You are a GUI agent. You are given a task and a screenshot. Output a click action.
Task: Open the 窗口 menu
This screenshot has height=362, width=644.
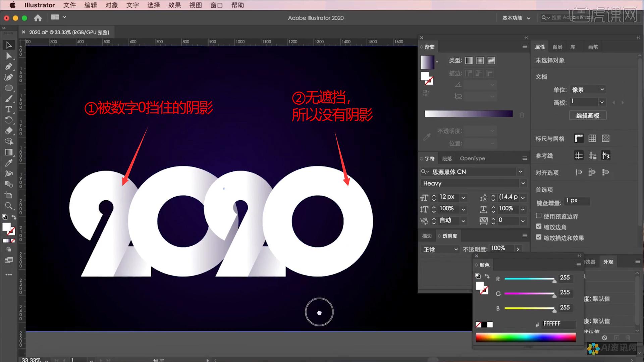[216, 5]
